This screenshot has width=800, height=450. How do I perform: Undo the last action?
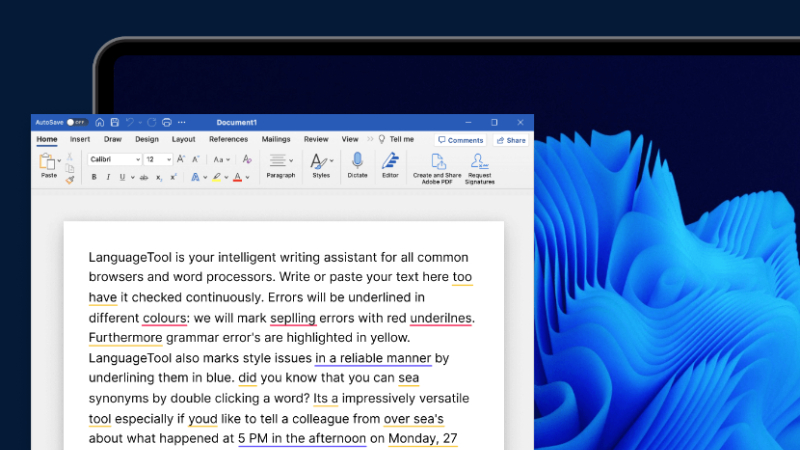[x=130, y=122]
